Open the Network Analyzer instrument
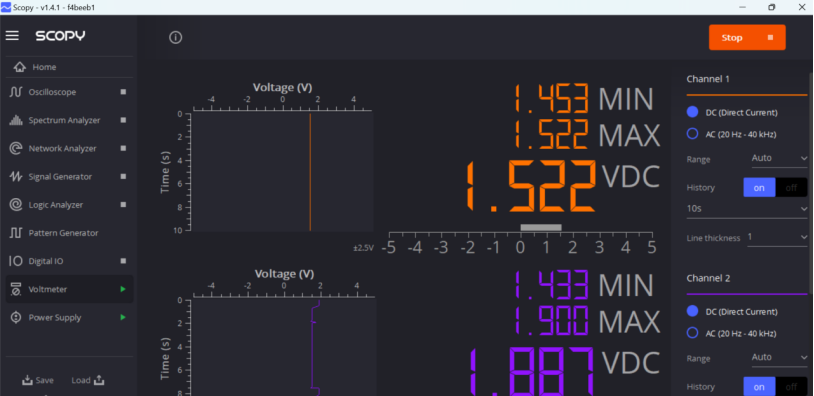Image resolution: width=814 pixels, height=396 pixels. click(x=69, y=148)
